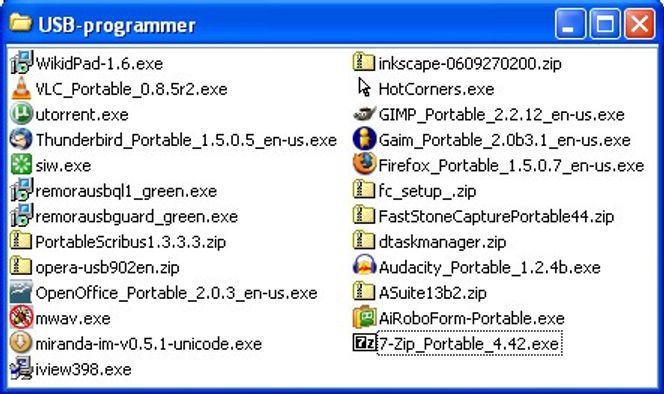The width and height of the screenshot is (664, 394).
Task: Select the remorausbql1_green.exe icon
Action: pos(21,190)
